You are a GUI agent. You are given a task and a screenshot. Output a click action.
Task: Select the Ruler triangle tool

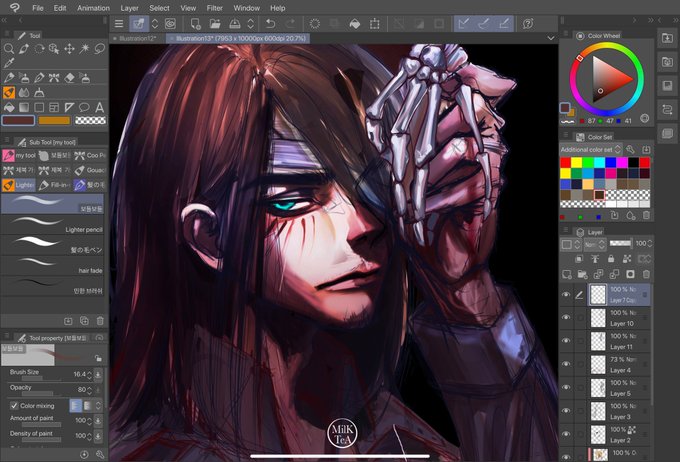click(x=69, y=107)
